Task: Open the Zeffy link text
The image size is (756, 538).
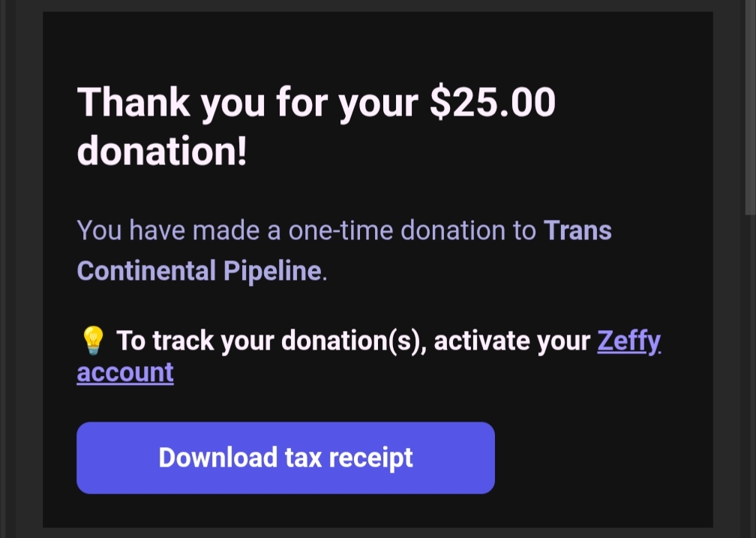Action: (x=628, y=341)
